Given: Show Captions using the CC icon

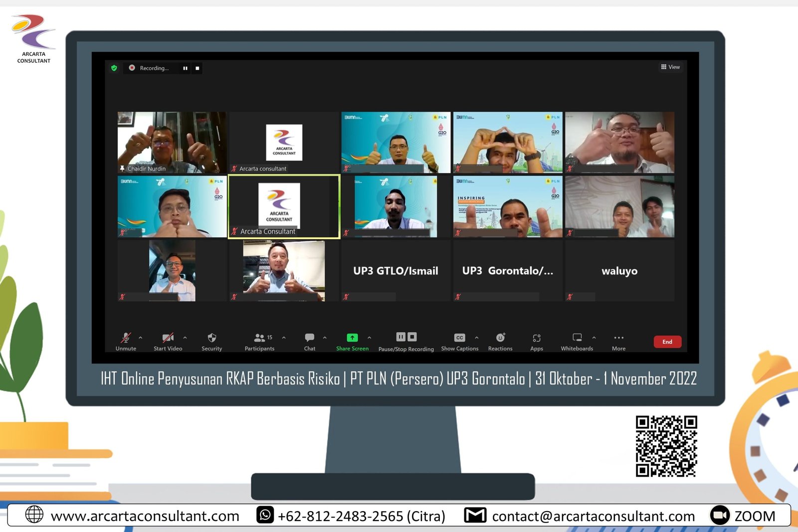Looking at the screenshot, I should [459, 338].
